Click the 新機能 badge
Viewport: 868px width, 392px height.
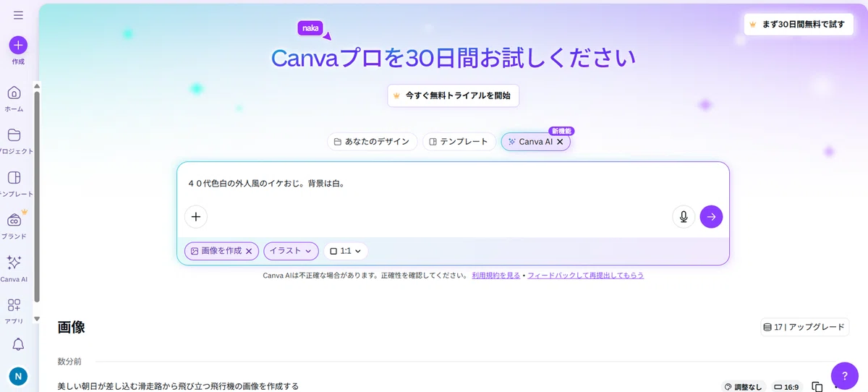(x=561, y=131)
